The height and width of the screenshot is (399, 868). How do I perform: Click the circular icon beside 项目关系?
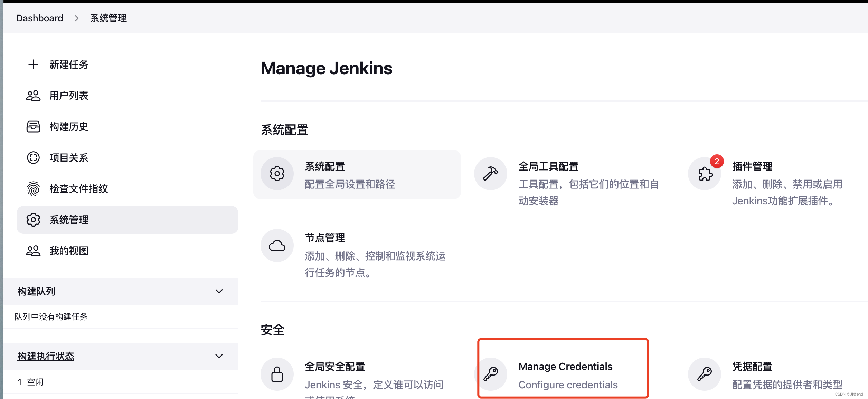(33, 158)
